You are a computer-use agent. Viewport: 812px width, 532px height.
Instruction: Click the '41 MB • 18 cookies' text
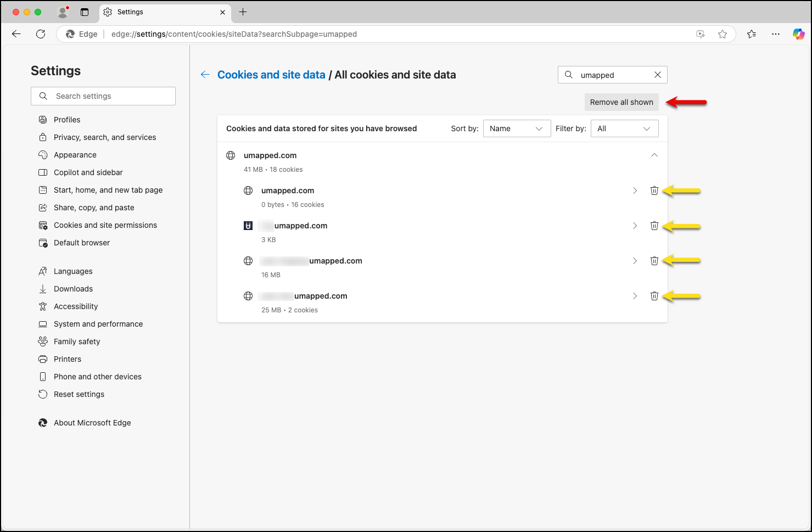tap(273, 170)
